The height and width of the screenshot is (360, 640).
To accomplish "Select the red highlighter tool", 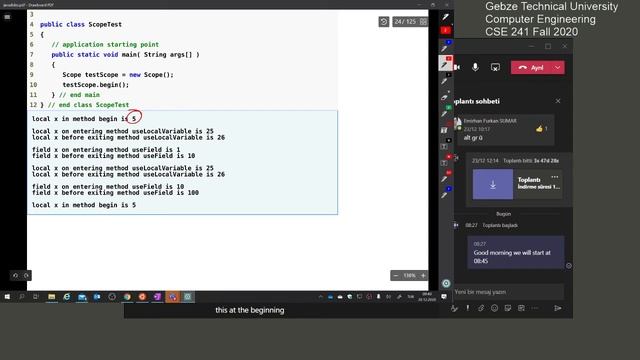I will tap(445, 31).
